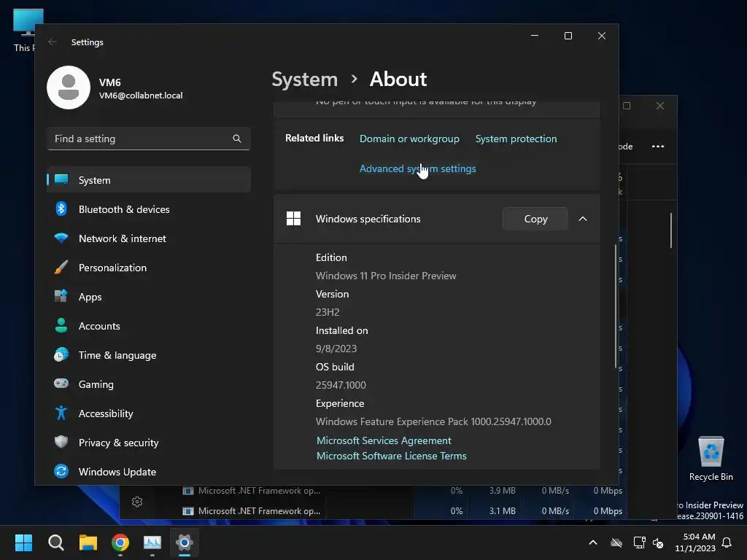Click scrollbar in background Task Manager window
This screenshot has width=747, height=560.
pyautogui.click(x=671, y=230)
